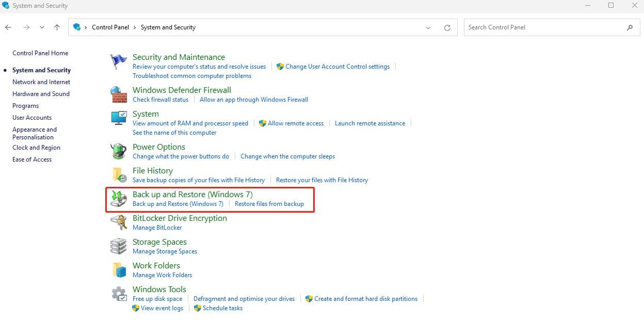Open the System heading link
The height and width of the screenshot is (320, 644).
click(x=146, y=114)
